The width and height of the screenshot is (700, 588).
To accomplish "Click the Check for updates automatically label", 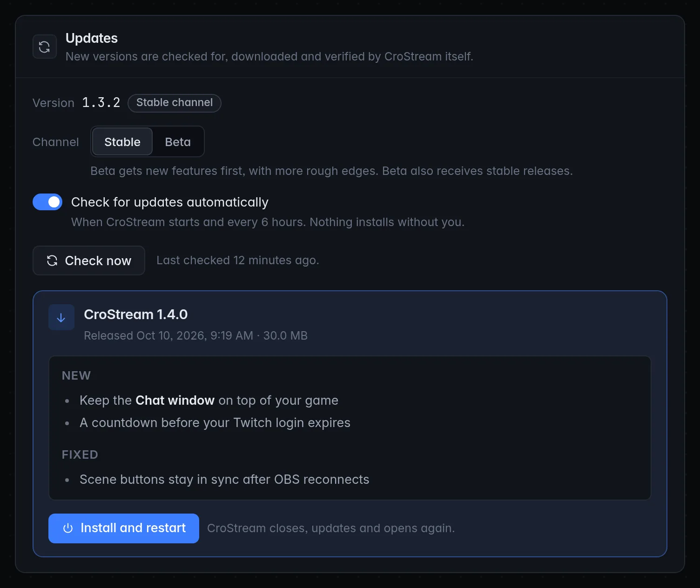I will tap(170, 202).
